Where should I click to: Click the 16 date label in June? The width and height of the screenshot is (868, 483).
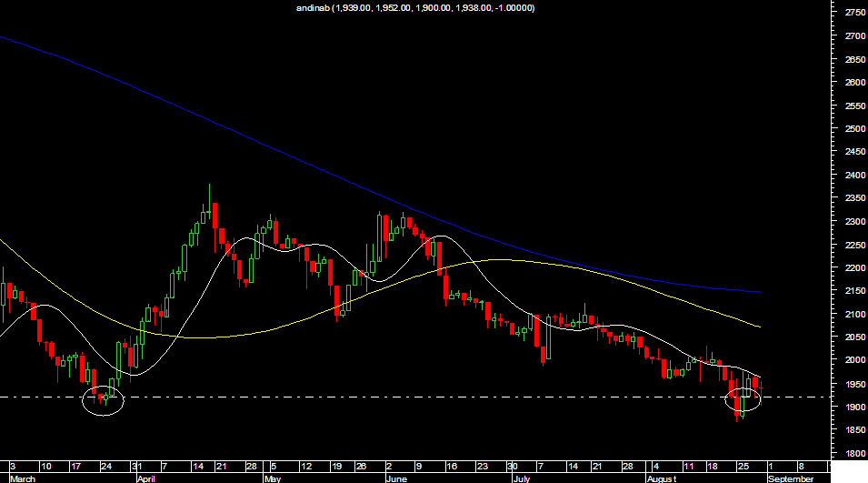pyautogui.click(x=452, y=467)
